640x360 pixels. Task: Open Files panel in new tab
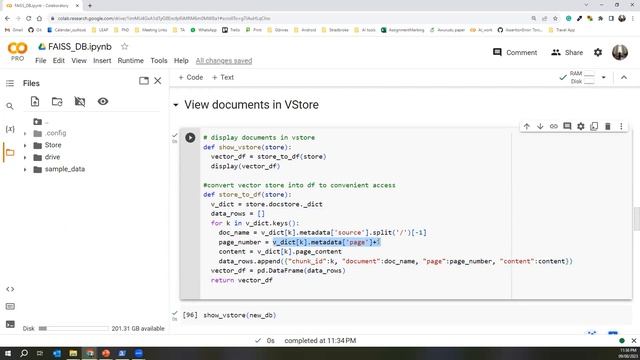tap(144, 81)
